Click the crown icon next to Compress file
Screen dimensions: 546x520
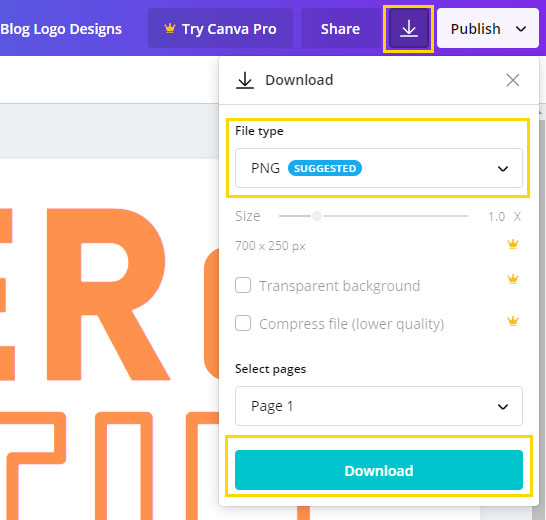coord(513,320)
